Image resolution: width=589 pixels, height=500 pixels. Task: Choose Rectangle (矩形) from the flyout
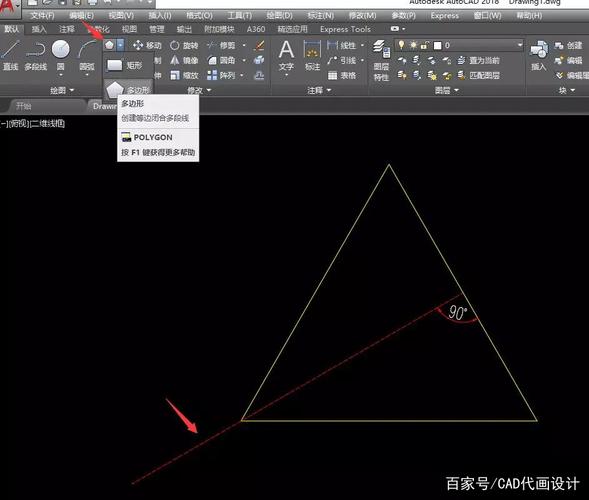[x=124, y=65]
